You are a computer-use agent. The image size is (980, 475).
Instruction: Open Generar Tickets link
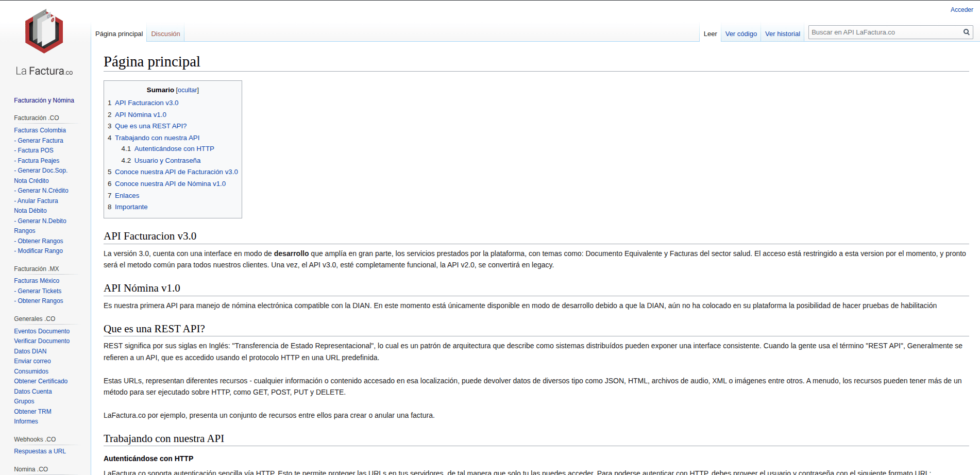click(x=38, y=291)
